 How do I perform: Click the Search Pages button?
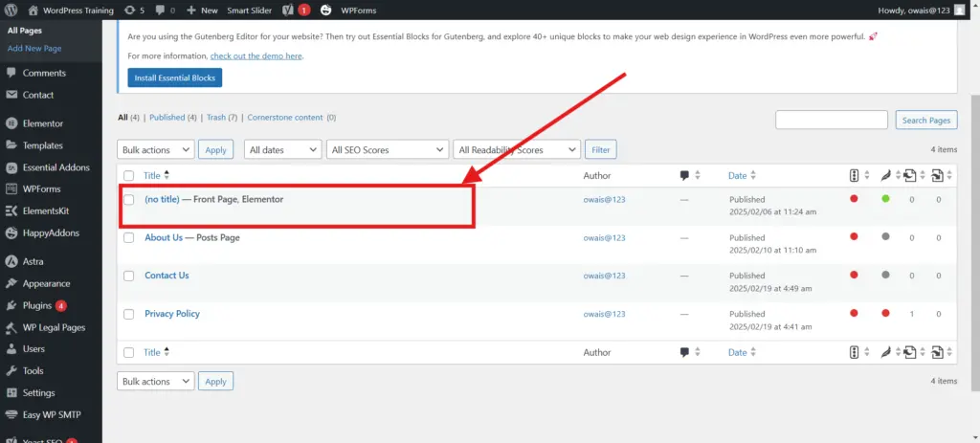926,120
